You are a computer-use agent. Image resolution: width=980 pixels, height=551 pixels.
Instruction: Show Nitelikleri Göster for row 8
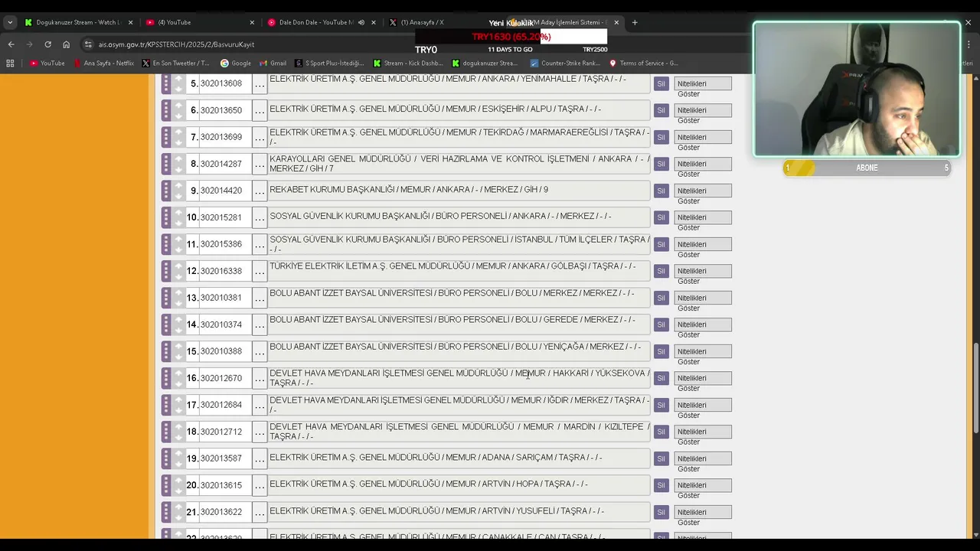tap(703, 164)
